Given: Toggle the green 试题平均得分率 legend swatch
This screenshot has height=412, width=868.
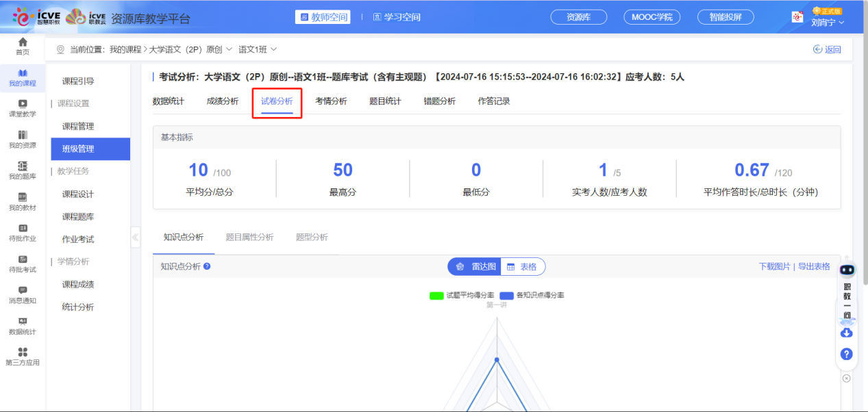Looking at the screenshot, I should 436,295.
